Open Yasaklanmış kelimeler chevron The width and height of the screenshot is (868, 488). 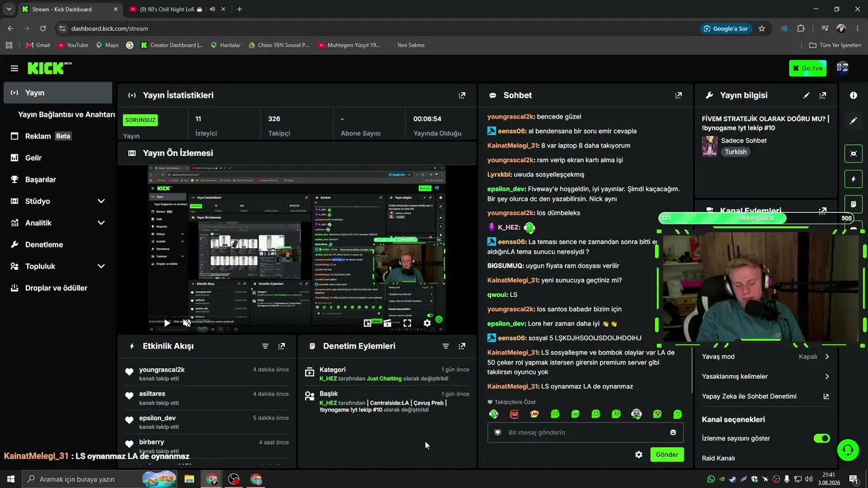tap(827, 377)
